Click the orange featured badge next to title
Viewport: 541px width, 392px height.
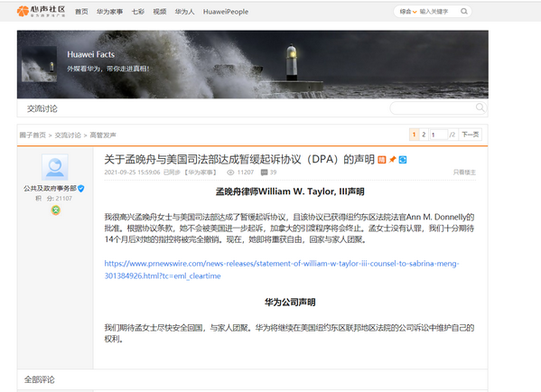point(382,160)
